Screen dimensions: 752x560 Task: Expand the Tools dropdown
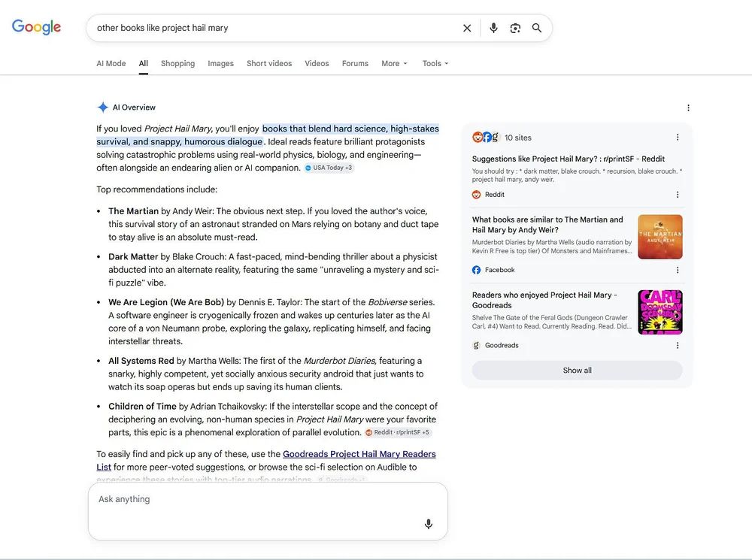pos(435,63)
